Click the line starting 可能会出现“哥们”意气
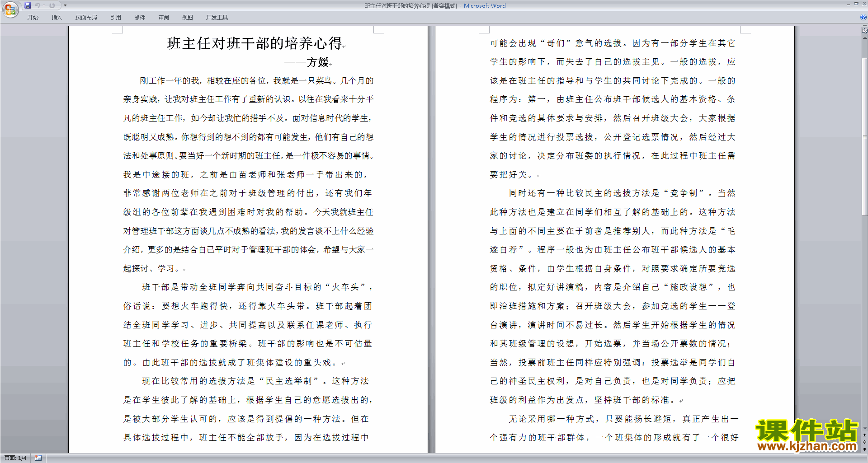Screen dimensions: 868x463 (613, 43)
